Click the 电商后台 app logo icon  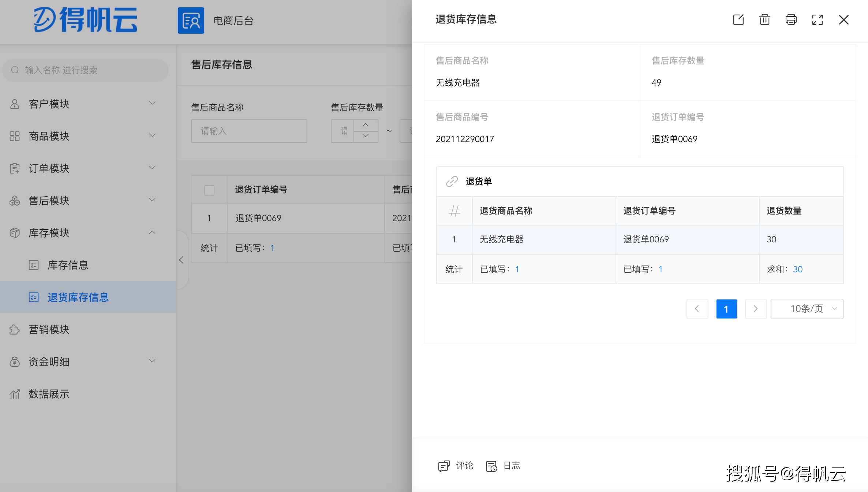(191, 20)
